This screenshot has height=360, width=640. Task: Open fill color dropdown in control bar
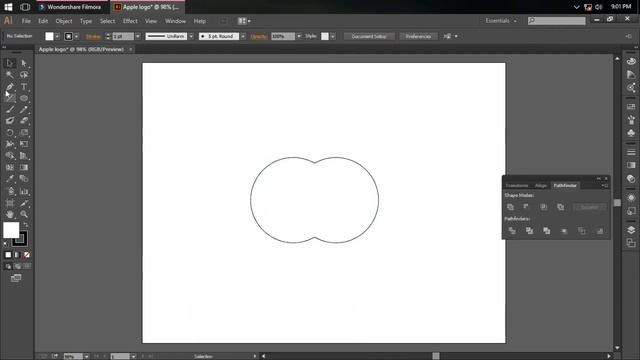(57, 36)
